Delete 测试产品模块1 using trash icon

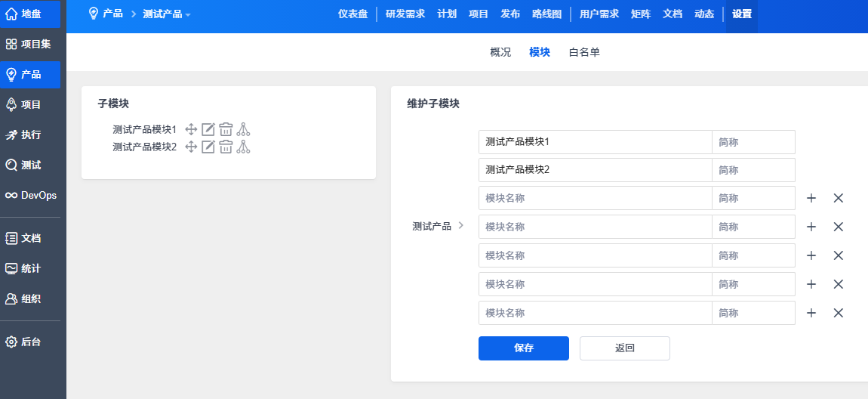click(x=226, y=129)
